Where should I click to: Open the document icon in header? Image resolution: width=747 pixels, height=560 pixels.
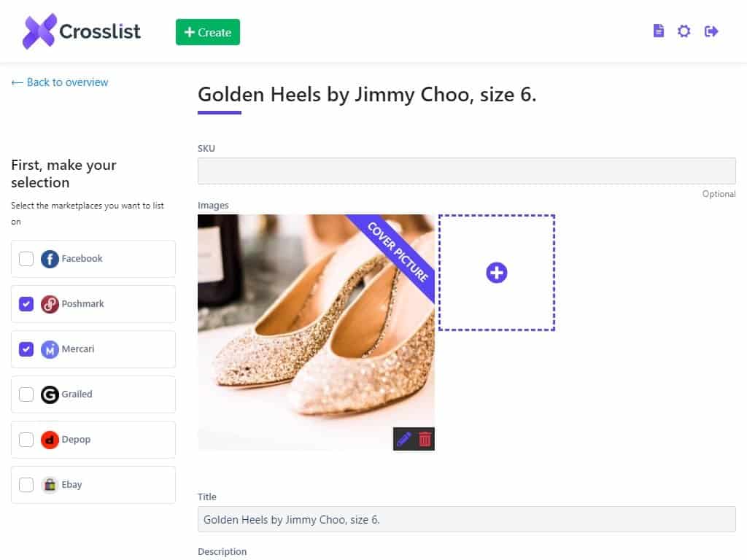coord(659,31)
